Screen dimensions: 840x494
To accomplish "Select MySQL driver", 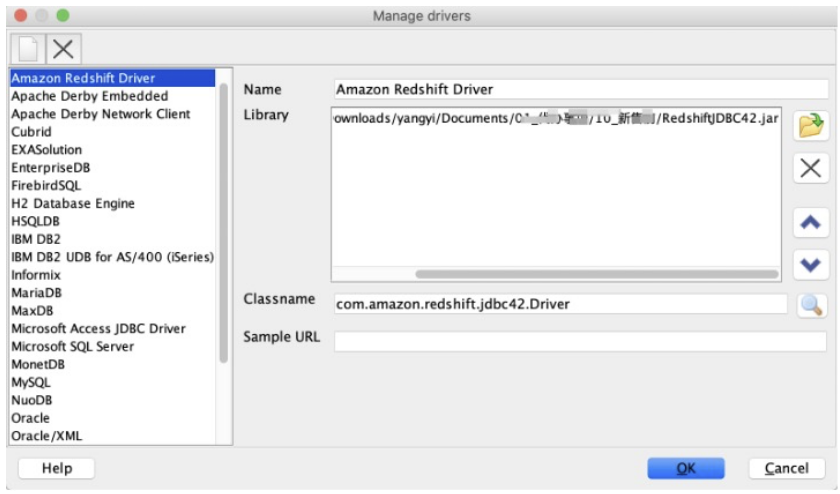I will (112, 382).
